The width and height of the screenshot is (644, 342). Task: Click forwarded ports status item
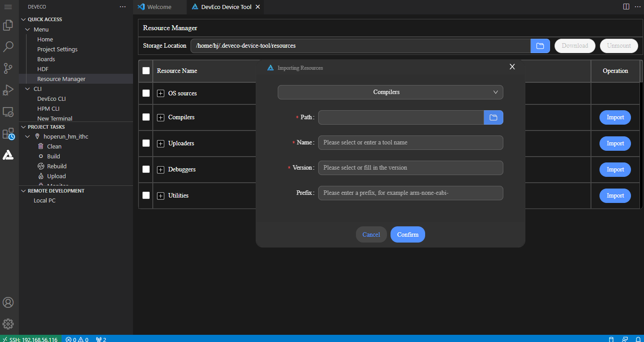point(101,339)
